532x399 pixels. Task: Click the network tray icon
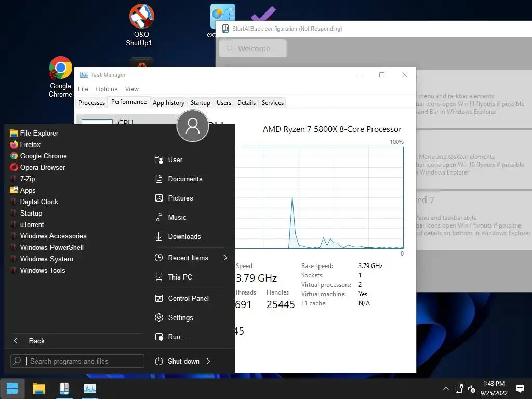click(x=459, y=389)
